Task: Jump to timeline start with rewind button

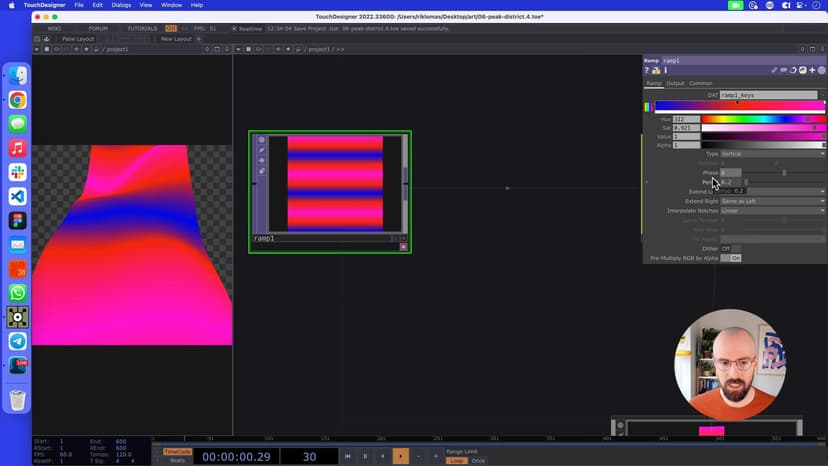Action: 348,456
